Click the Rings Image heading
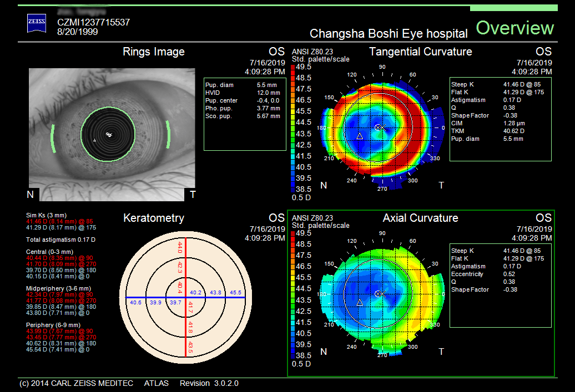 tap(154, 52)
